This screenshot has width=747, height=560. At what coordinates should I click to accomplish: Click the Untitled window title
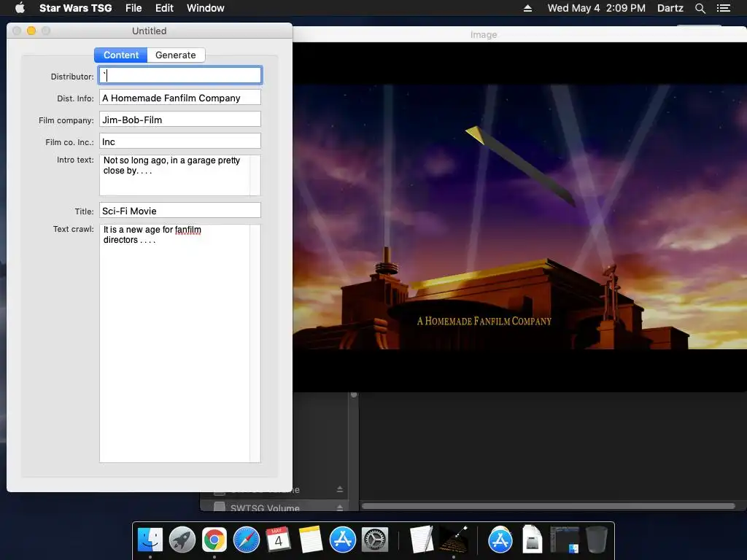pos(149,31)
